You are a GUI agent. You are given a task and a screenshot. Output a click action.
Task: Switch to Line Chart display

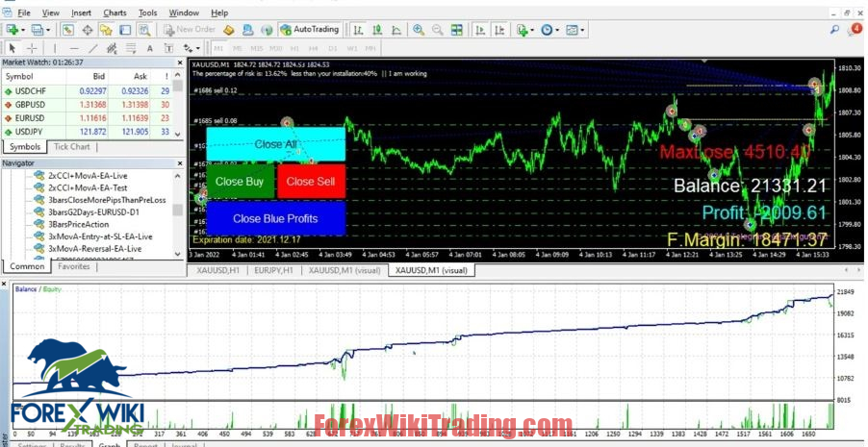[396, 30]
